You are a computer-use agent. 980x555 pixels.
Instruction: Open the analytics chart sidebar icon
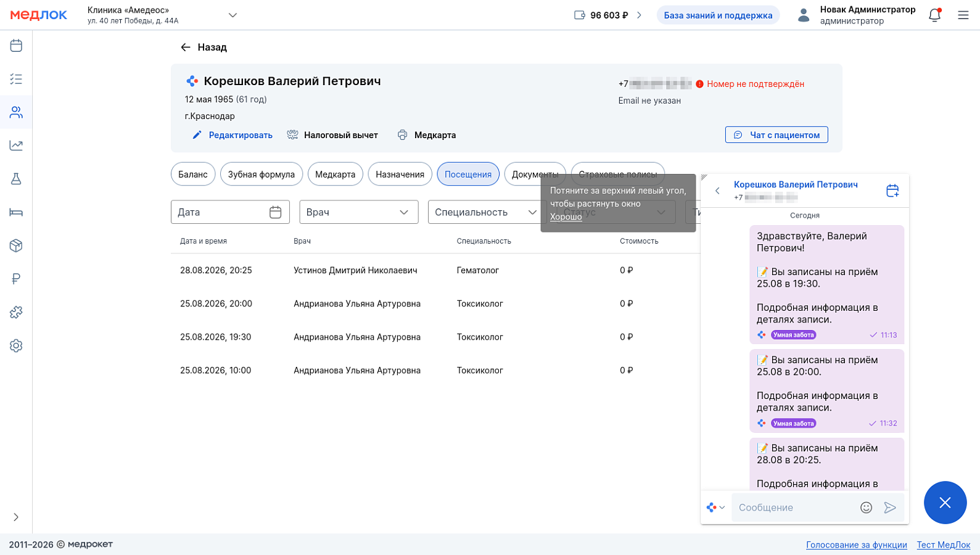16,146
